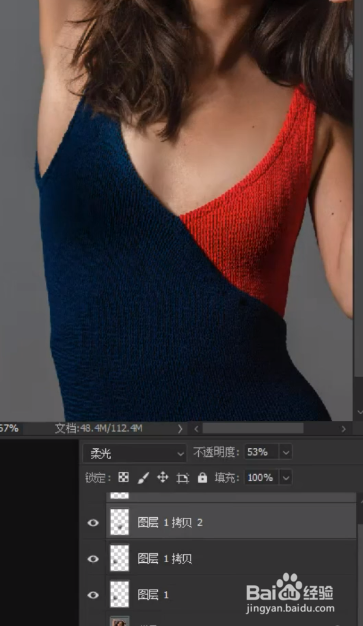Image resolution: width=363 pixels, height=626 pixels.
Task: Hide layer 图层 1 拷贝 2
Action: (93, 523)
